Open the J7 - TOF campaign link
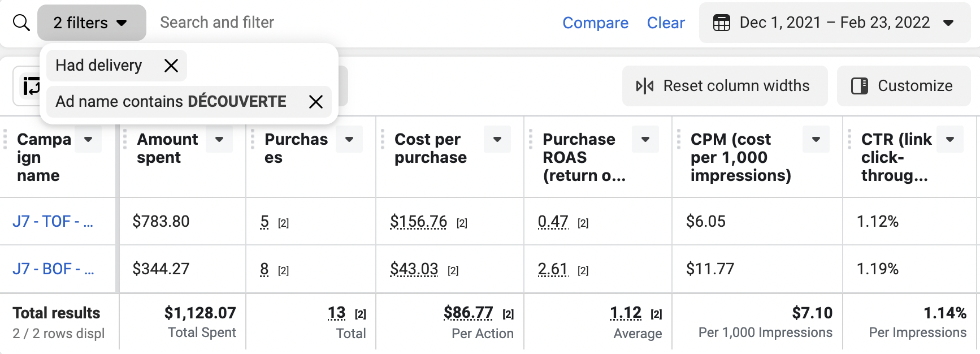Screen dimensions: 980x354 pyautogui.click(x=53, y=221)
